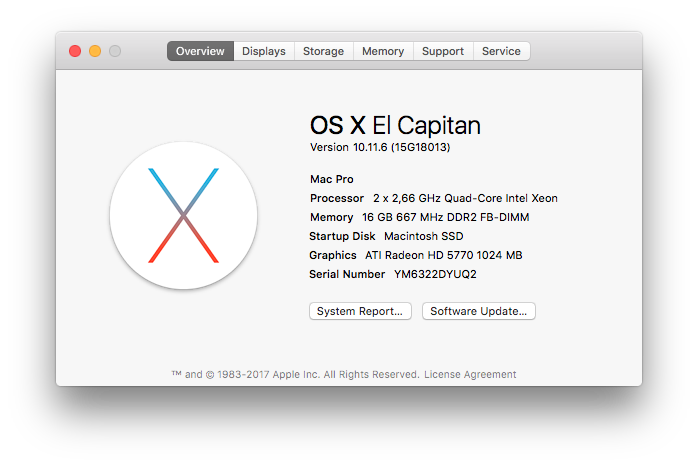Screen dimensions: 698x466
Task: Click the OS X El Capitan title
Action: [x=395, y=125]
